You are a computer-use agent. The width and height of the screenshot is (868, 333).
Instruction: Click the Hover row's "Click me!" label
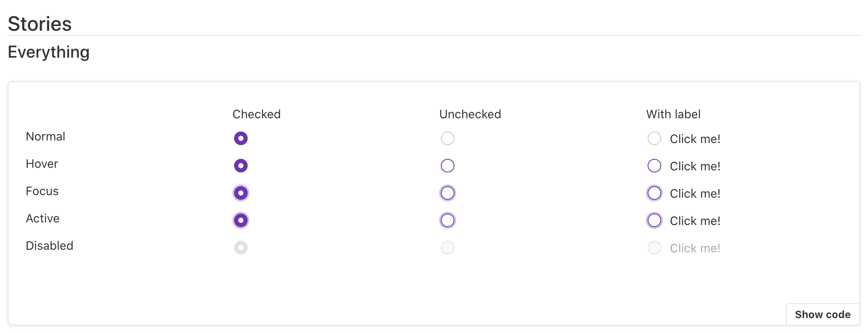coord(695,166)
